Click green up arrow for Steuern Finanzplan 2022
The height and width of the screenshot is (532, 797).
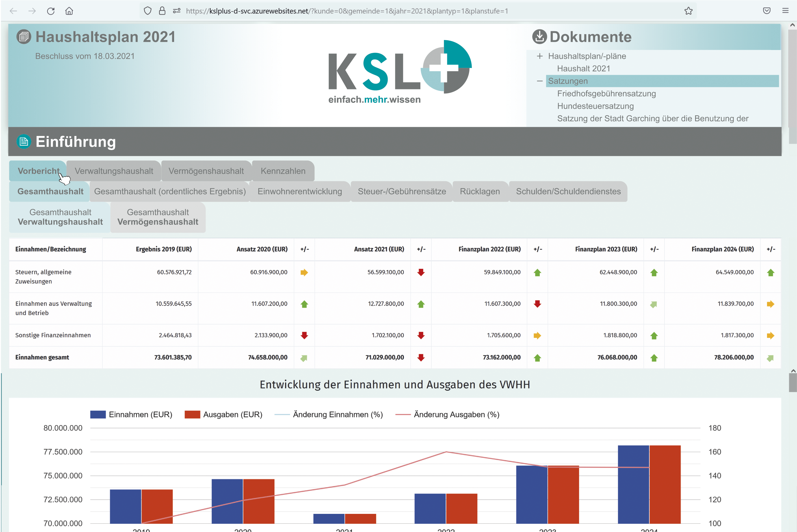(538, 273)
